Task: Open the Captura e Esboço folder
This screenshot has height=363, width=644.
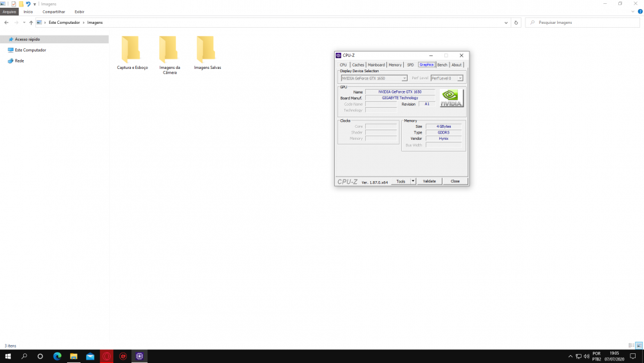Action: (132, 50)
